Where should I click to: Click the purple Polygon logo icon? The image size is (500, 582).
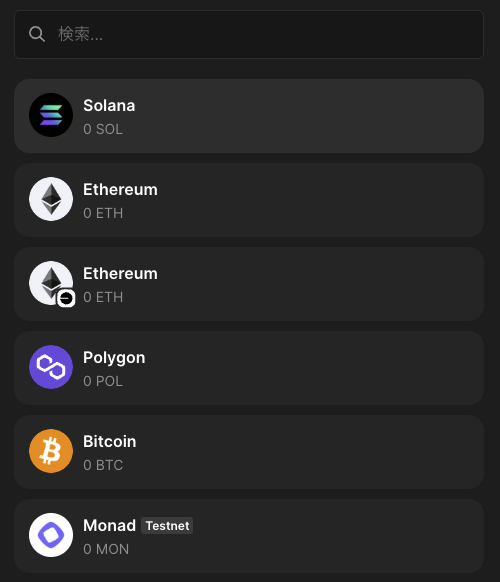click(51, 367)
